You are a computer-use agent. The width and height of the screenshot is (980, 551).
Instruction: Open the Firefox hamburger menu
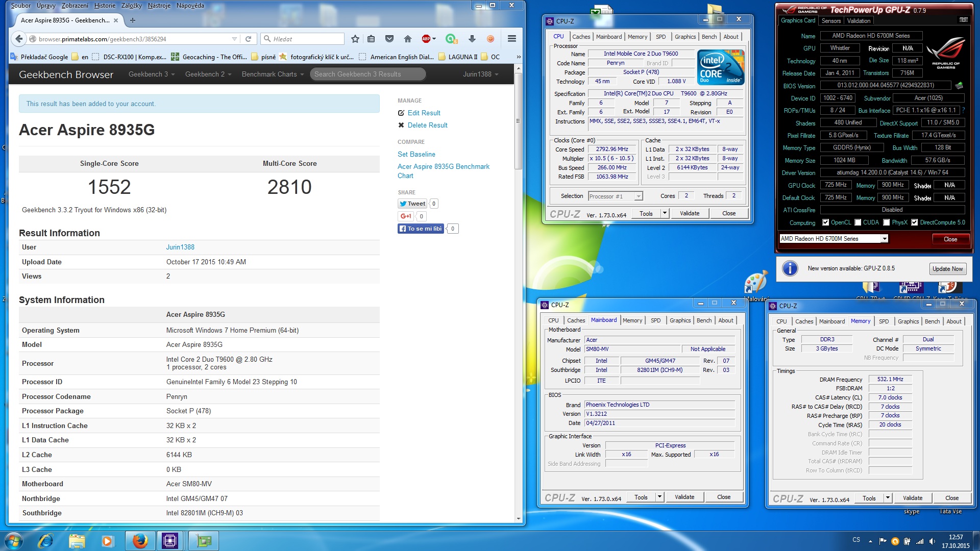[x=512, y=39]
